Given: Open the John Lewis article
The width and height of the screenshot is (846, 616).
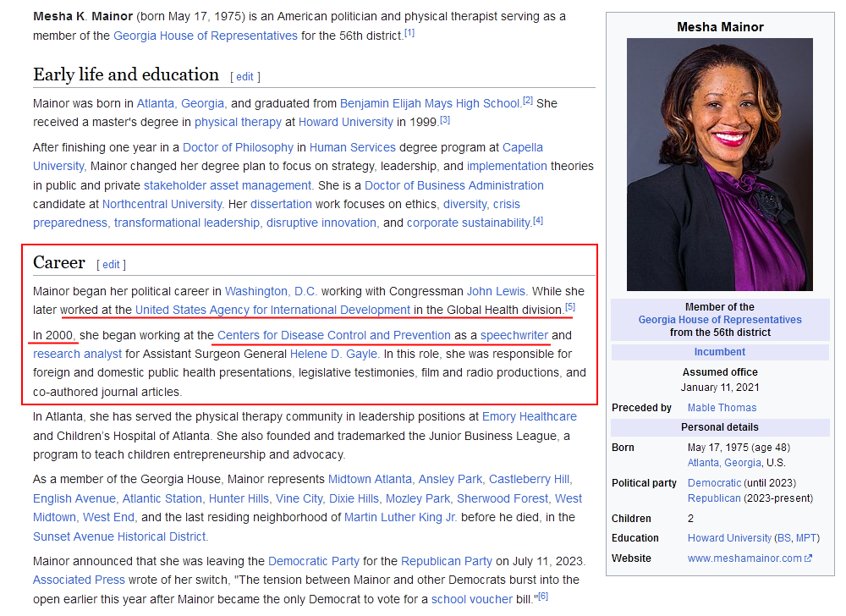Looking at the screenshot, I should 496,291.
